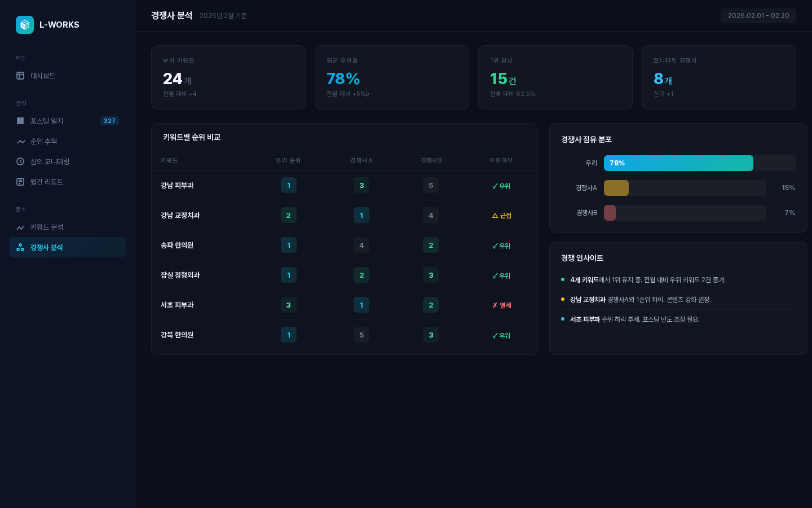Click the 우리 78% share bar

click(678, 163)
